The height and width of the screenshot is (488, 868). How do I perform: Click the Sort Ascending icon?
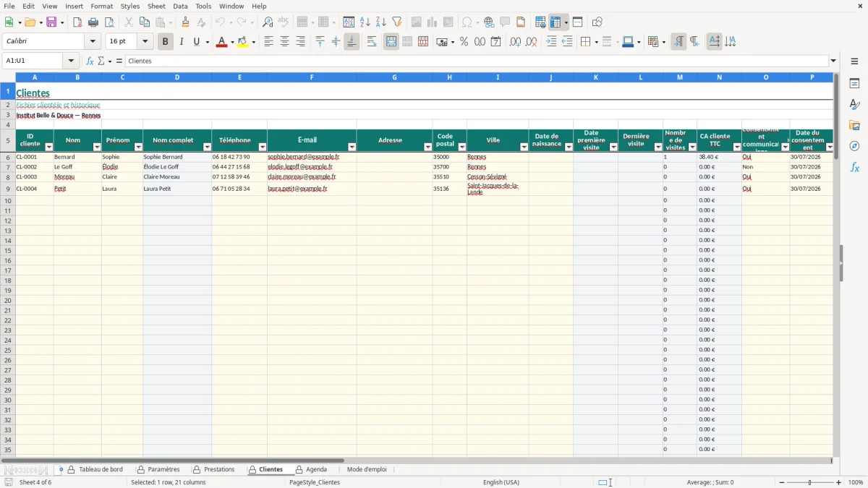pyautogui.click(x=365, y=22)
